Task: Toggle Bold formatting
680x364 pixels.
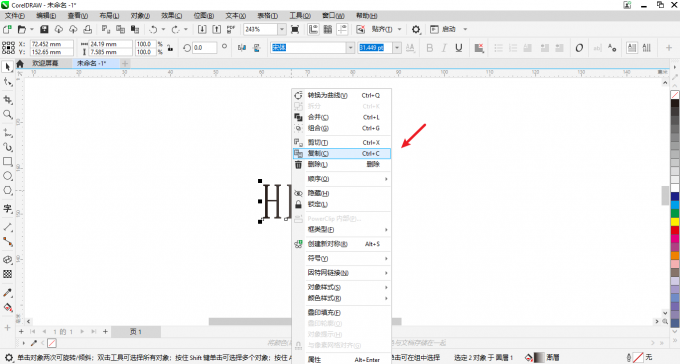Action: 429,48
